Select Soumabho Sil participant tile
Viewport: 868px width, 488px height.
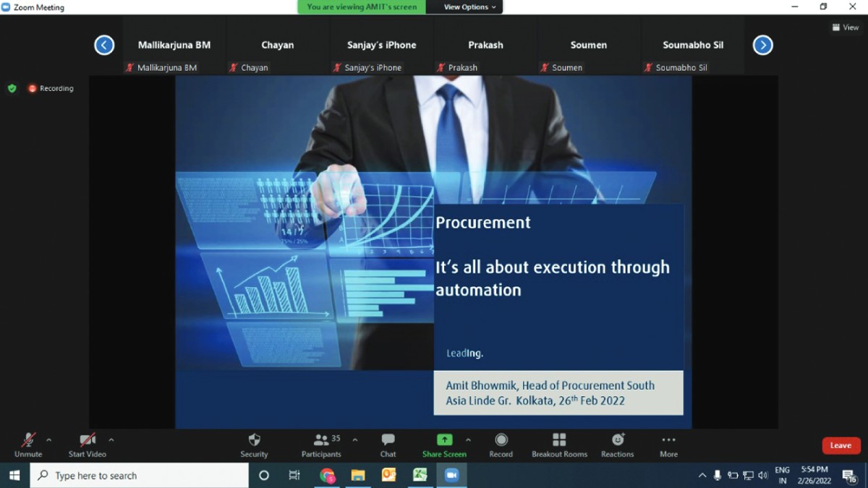(693, 46)
